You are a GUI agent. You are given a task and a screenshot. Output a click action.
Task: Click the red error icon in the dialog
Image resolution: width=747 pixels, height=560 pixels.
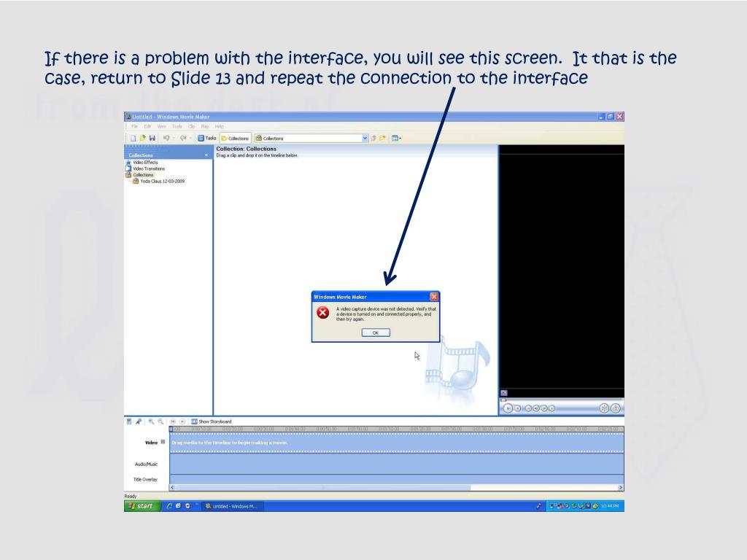pyautogui.click(x=322, y=312)
